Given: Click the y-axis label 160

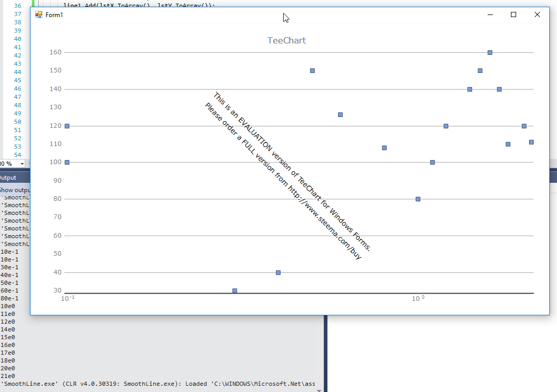Looking at the screenshot, I should 55,52.
